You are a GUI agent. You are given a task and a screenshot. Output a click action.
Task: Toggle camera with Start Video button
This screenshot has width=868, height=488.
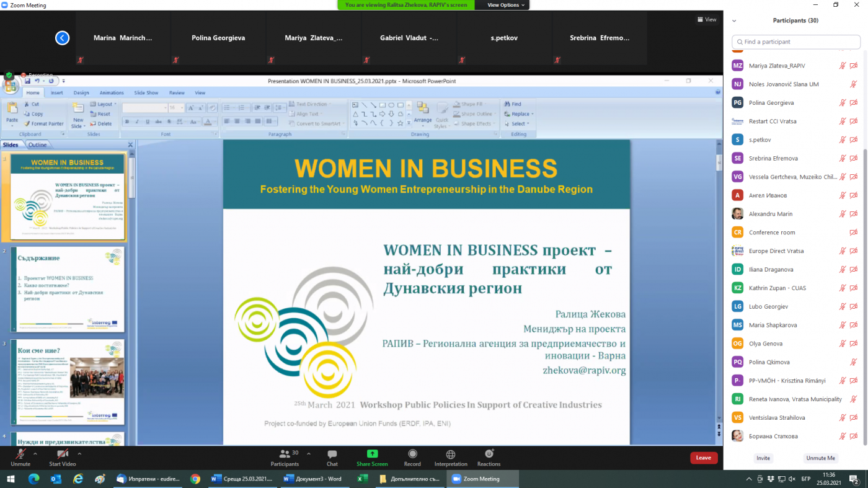[63, 458]
